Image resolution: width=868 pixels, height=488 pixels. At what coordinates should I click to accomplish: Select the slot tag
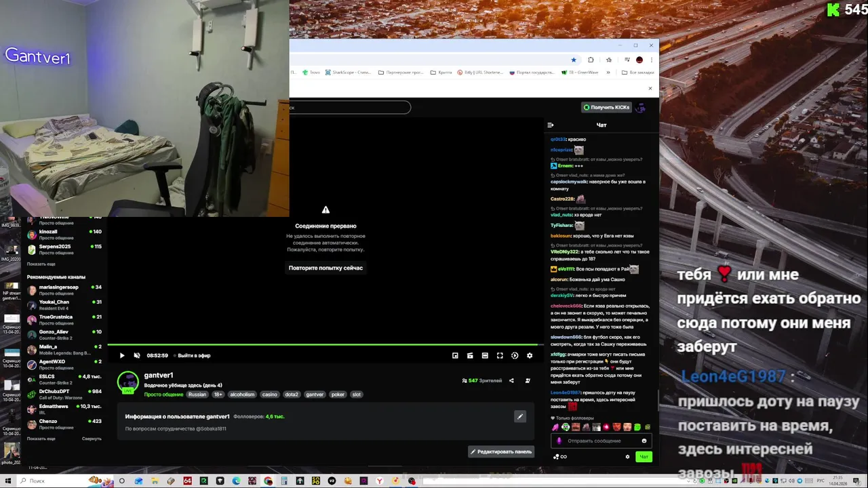click(x=356, y=394)
